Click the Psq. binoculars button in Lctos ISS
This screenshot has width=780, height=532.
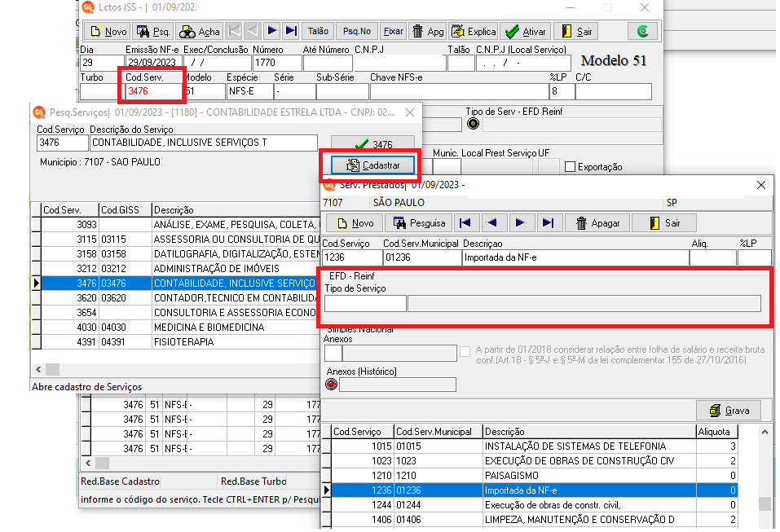152,31
